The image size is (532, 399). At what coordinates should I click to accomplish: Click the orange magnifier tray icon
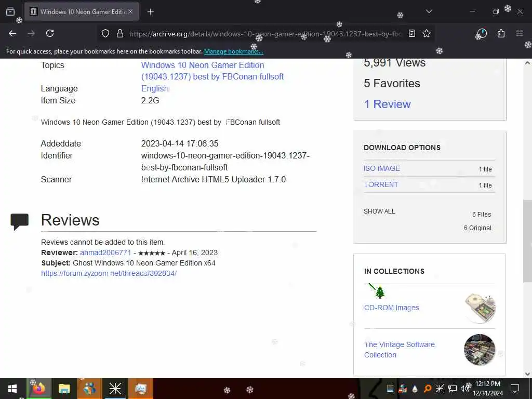(x=428, y=389)
